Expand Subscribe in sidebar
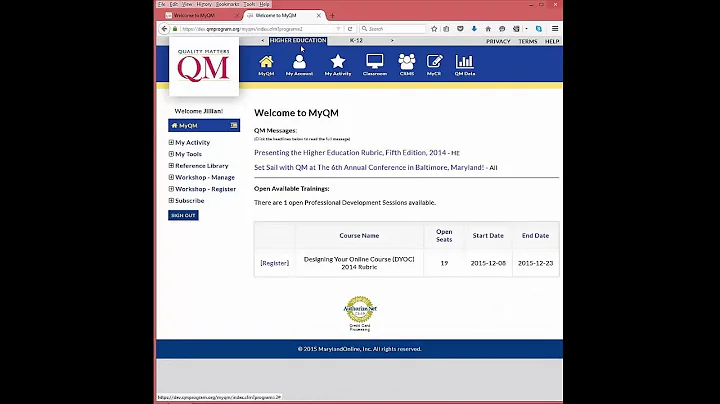 point(171,201)
